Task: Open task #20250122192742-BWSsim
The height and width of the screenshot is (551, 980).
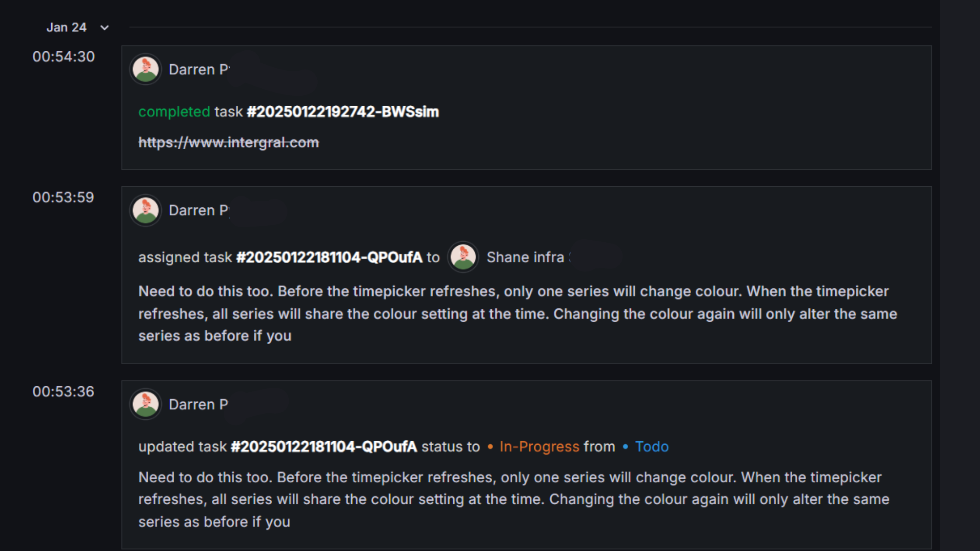Action: 343,112
